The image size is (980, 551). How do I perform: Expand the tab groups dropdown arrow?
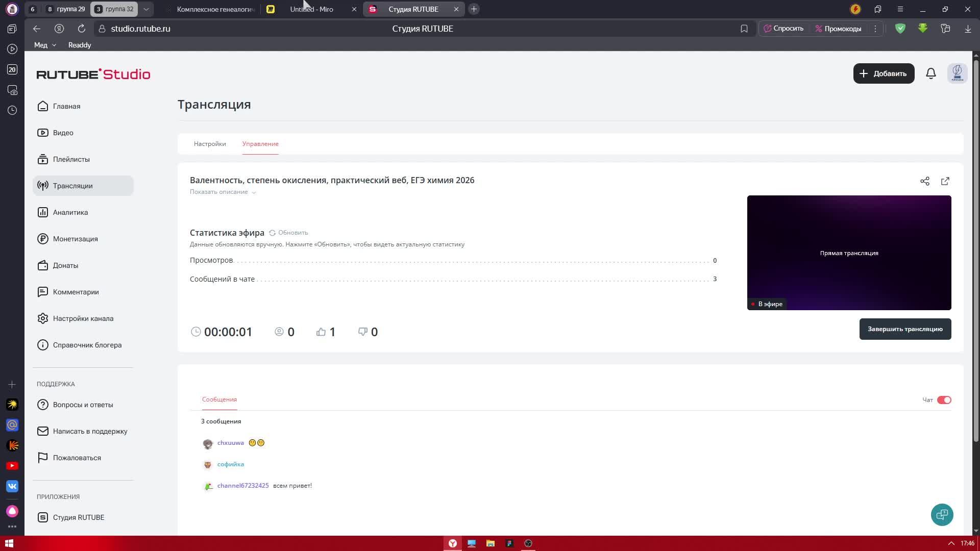pos(146,9)
